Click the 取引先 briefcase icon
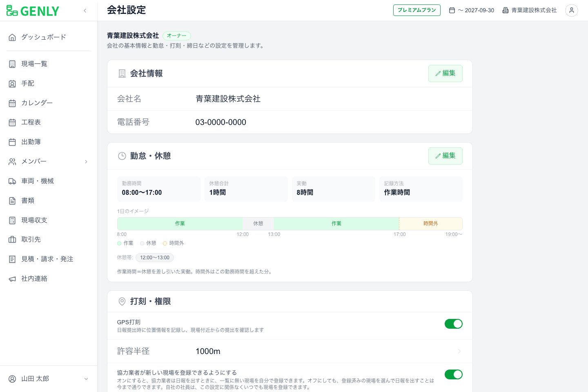This screenshot has height=392, width=588. point(12,240)
